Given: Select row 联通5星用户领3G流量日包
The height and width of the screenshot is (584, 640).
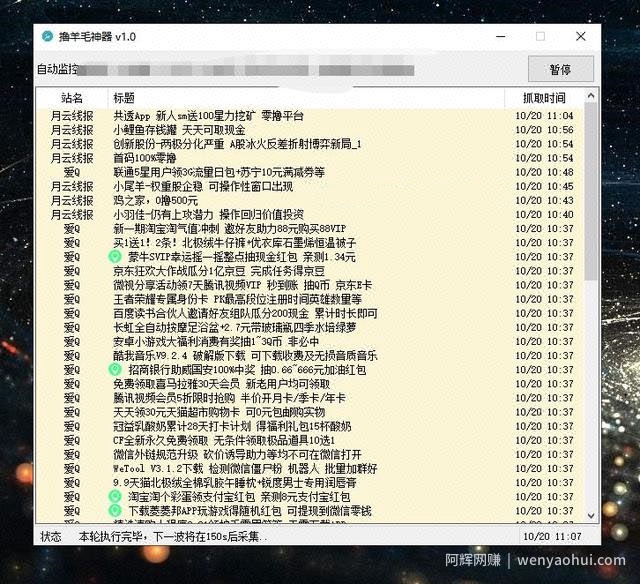Looking at the screenshot, I should pos(310,172).
